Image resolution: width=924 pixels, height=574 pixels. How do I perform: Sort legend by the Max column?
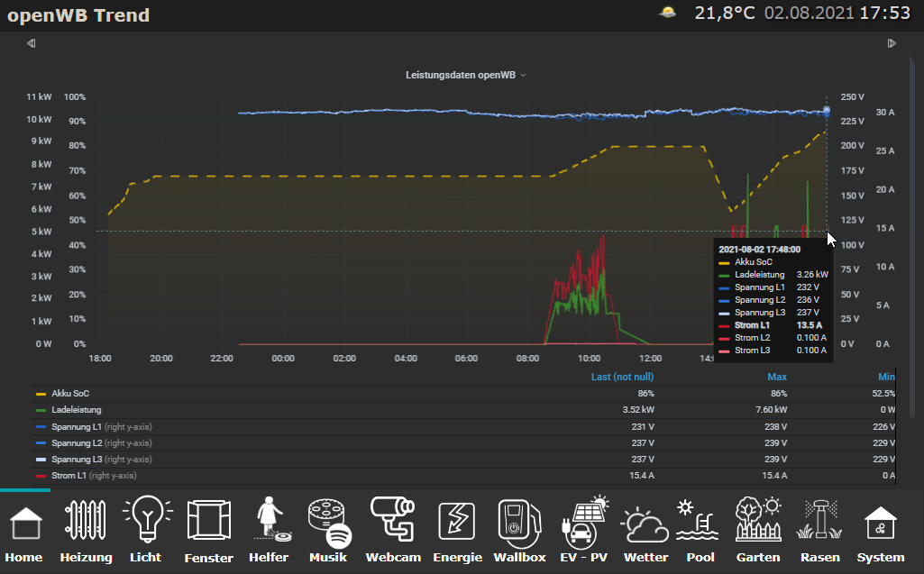pyautogui.click(x=776, y=377)
